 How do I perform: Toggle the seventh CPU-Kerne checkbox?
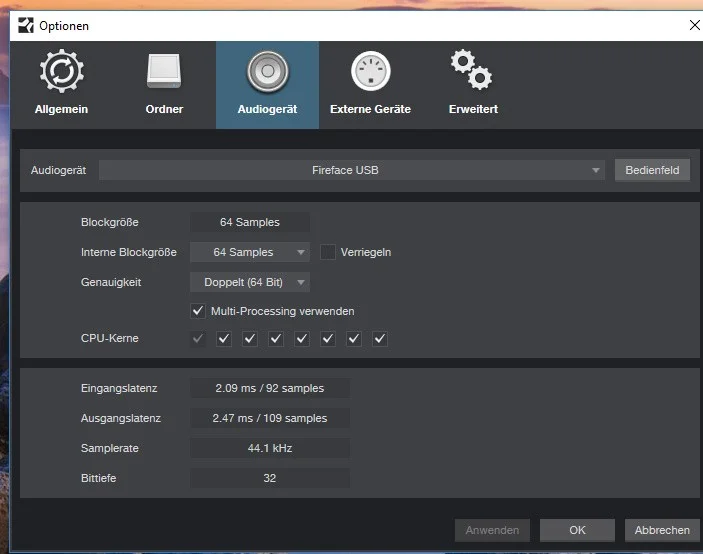(x=354, y=338)
